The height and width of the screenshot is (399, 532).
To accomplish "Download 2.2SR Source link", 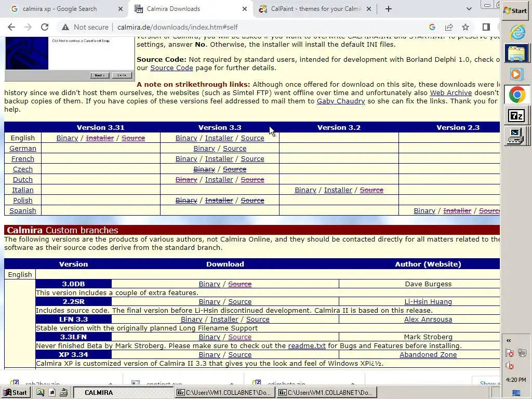I will pos(240,302).
